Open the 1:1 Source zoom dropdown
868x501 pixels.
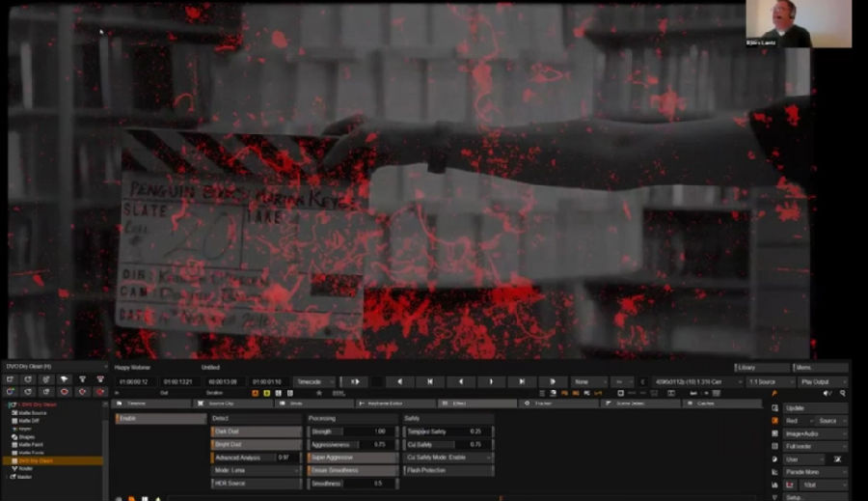(771, 382)
